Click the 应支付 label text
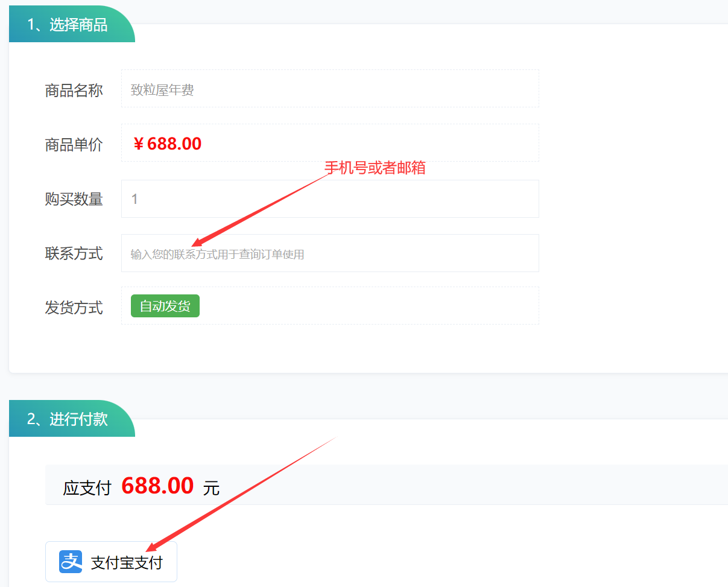 point(87,488)
